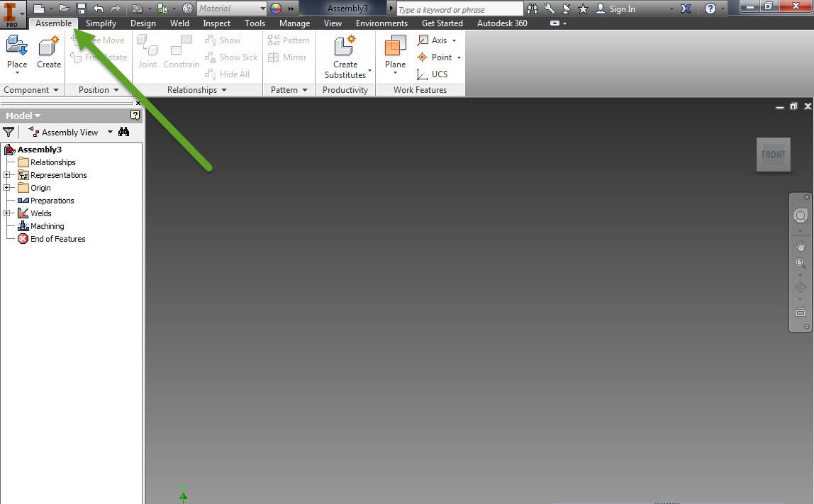Open the Manage menu tab

click(294, 23)
